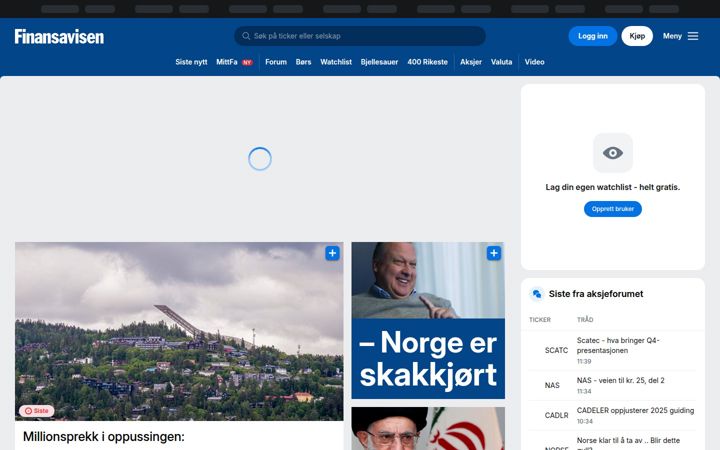Open the Iran flag article photo
This screenshot has width=720, height=450.
[428, 428]
